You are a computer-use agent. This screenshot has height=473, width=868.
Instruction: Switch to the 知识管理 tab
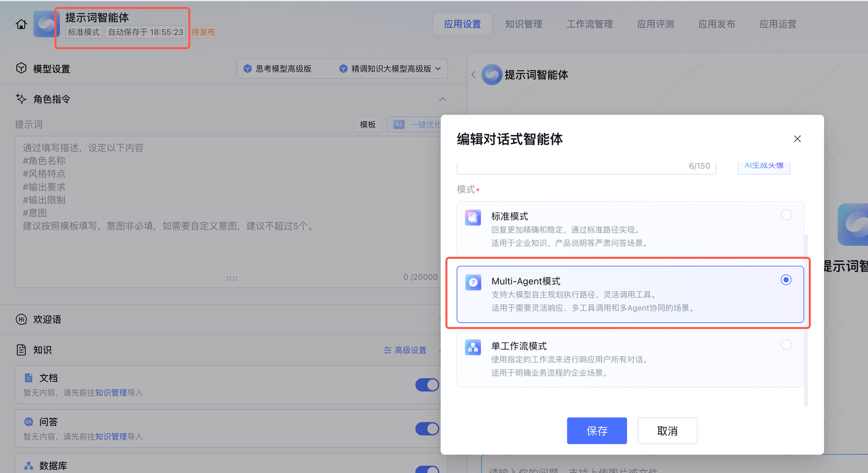(x=524, y=24)
